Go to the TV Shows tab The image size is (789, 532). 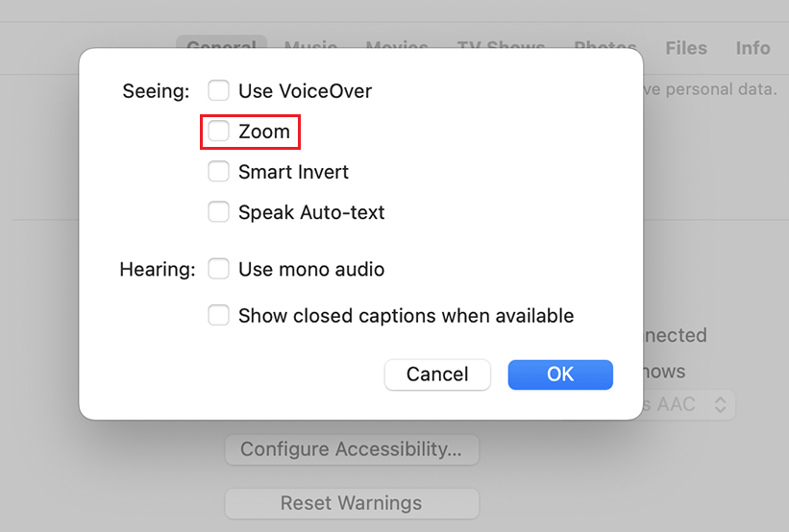[501, 48]
